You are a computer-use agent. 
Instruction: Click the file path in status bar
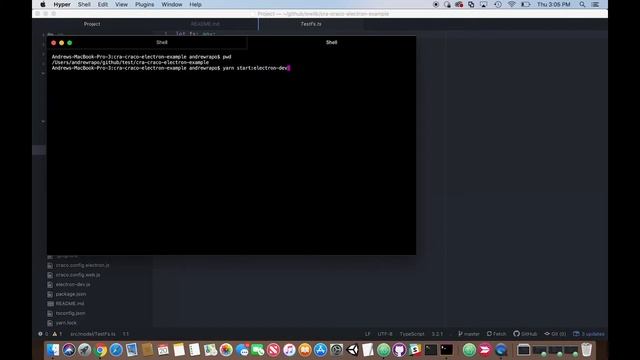(x=93, y=334)
